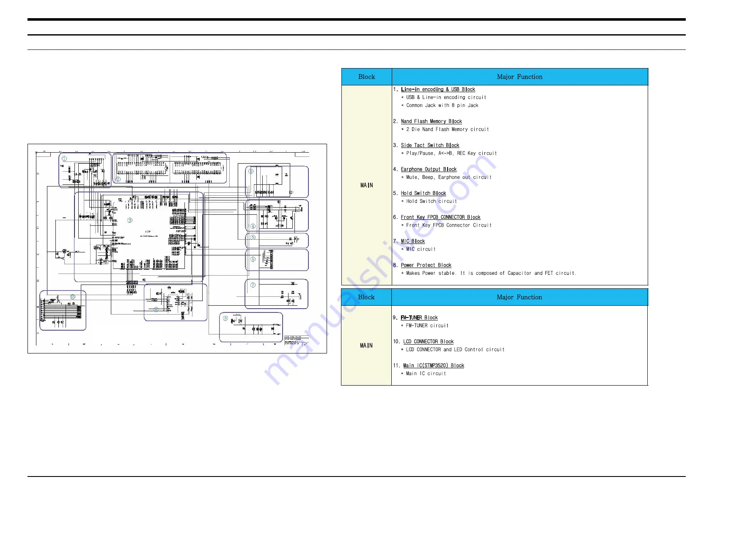Select "Mute, Beep, Earphone out circuit" line
Screen dimensions: 756x534
click(x=449, y=177)
